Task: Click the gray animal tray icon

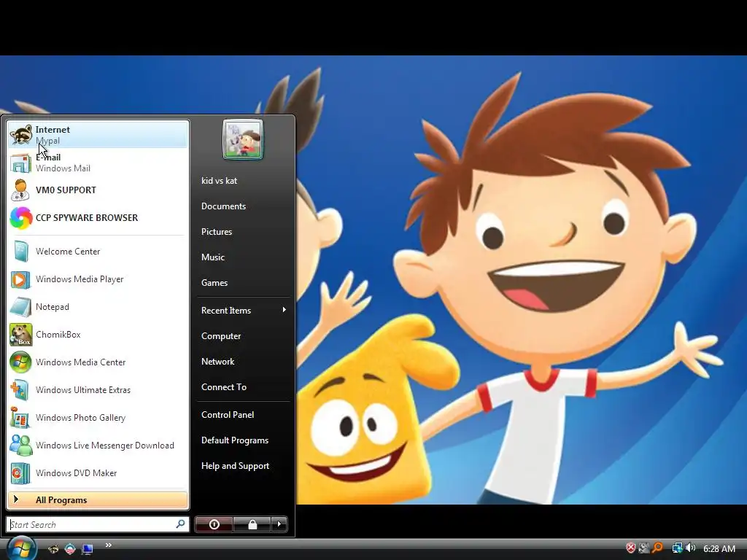Action: pyautogui.click(x=644, y=548)
